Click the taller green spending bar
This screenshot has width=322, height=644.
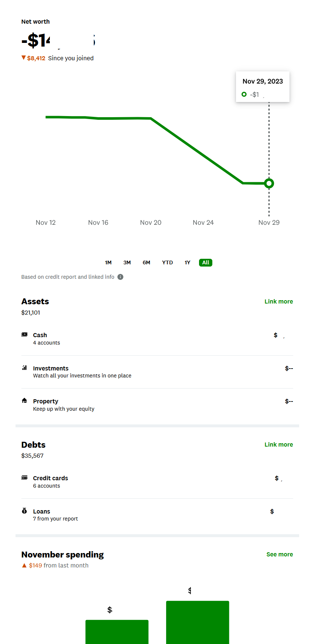pos(198,622)
